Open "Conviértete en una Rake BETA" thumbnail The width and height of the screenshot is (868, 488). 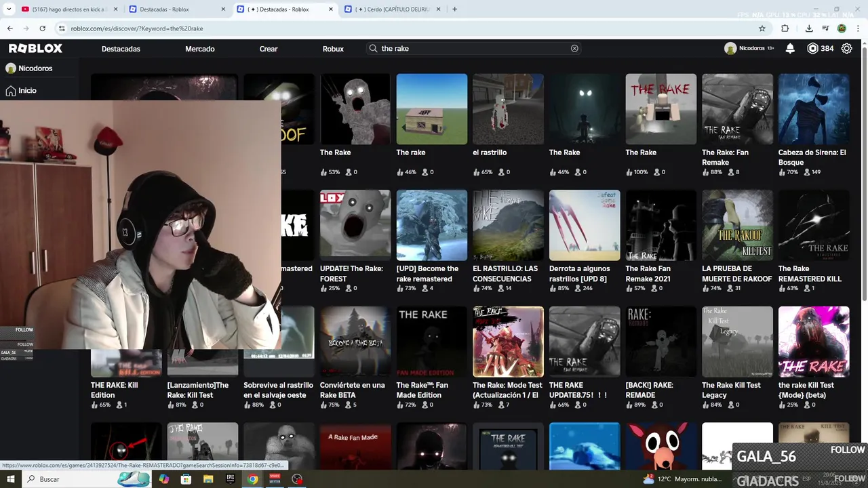(x=355, y=342)
